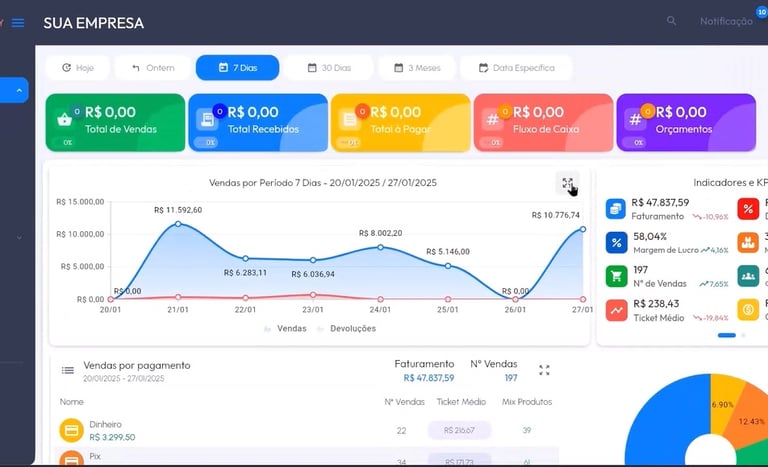Click the Mix Produtos column header
The height and width of the screenshot is (467, 768).
click(x=527, y=402)
